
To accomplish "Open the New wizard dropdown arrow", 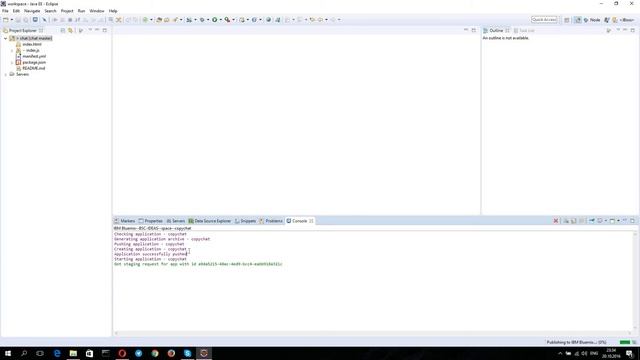I will point(11,20).
